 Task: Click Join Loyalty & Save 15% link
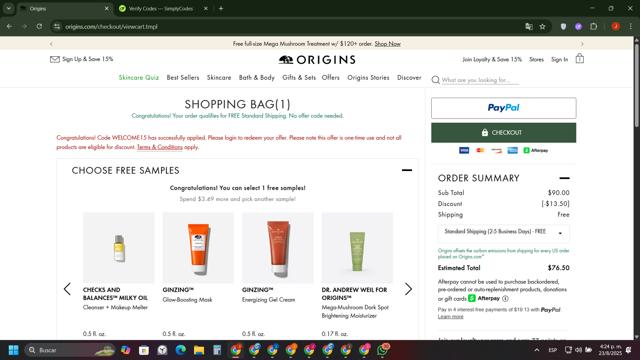coord(492,60)
